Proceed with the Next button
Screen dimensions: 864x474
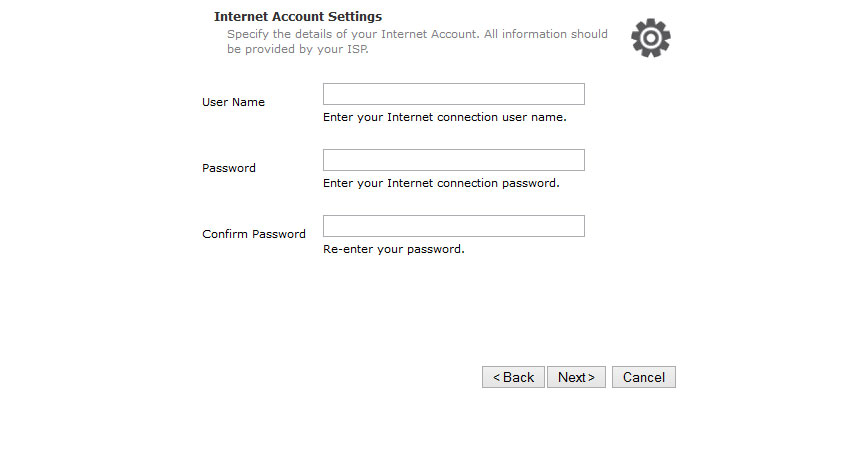coord(576,377)
